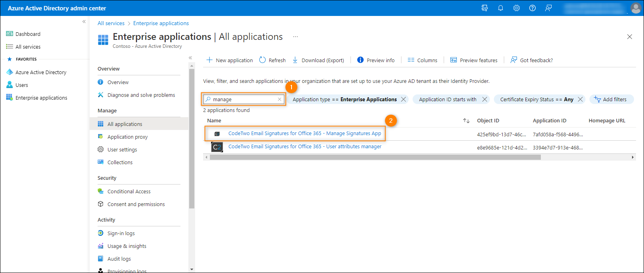Viewport: 644px width, 273px height.
Task: Click the Dashboard icon in left navigation
Action: pyautogui.click(x=10, y=34)
